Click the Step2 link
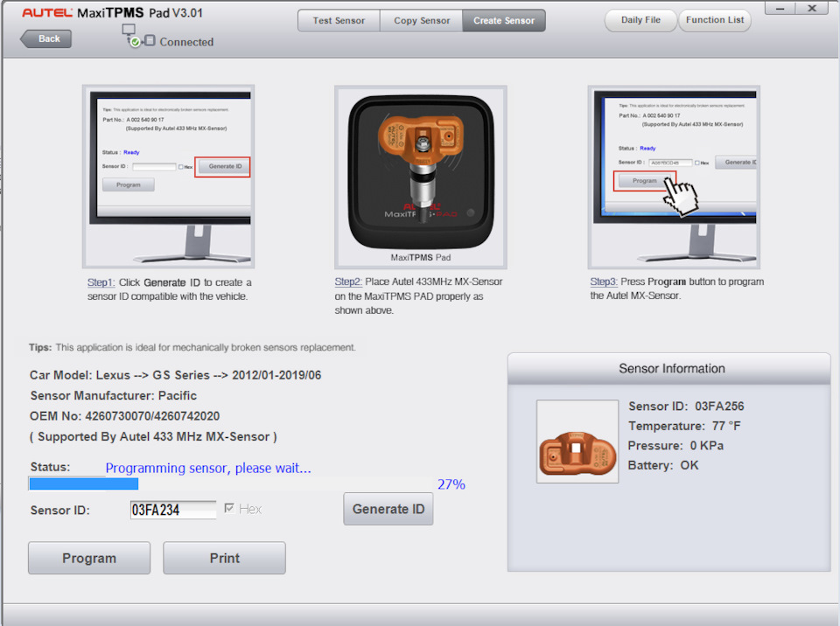Viewport: 840px width, 626px height. tap(348, 282)
